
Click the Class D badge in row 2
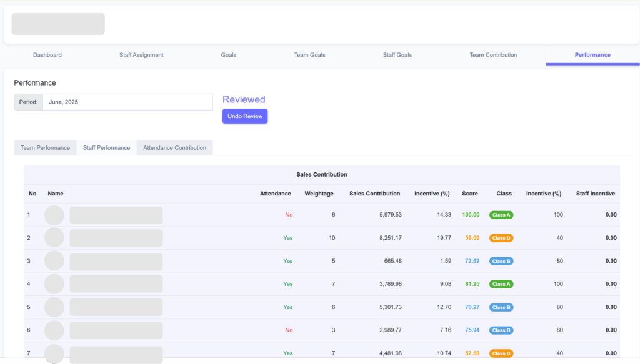click(501, 238)
